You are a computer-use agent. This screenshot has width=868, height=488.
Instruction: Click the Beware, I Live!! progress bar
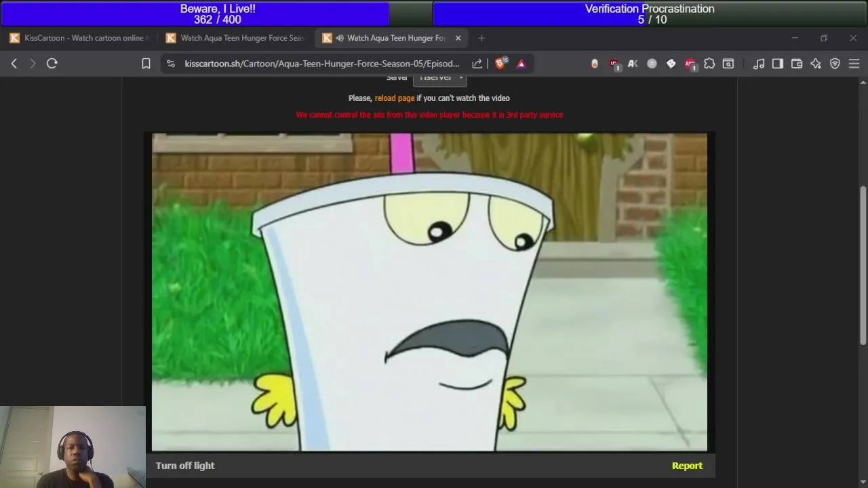click(217, 14)
